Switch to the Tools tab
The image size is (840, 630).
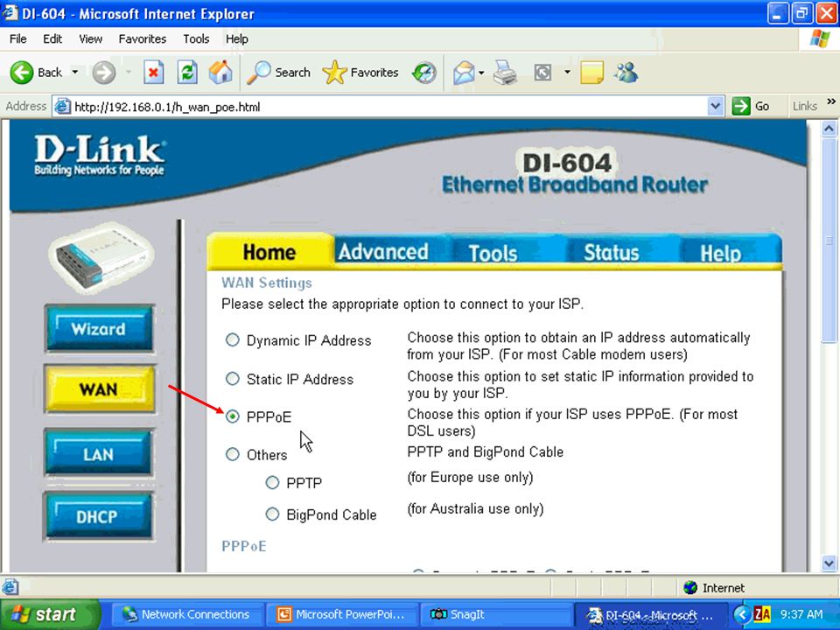[x=493, y=252]
